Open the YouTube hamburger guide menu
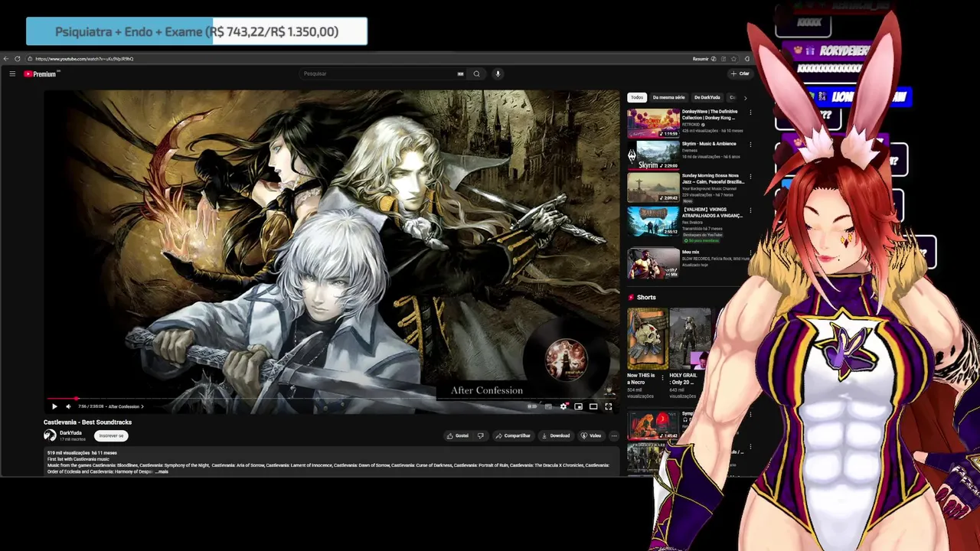The height and width of the screenshot is (551, 980). (12, 73)
